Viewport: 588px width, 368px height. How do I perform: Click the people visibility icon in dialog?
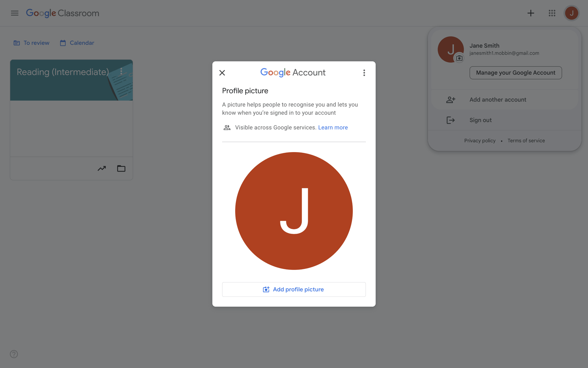(x=227, y=128)
